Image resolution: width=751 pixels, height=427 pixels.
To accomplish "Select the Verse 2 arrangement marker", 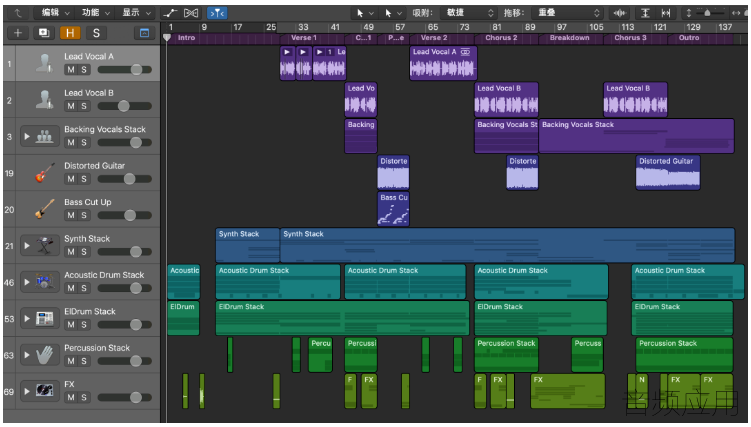I will (442, 38).
